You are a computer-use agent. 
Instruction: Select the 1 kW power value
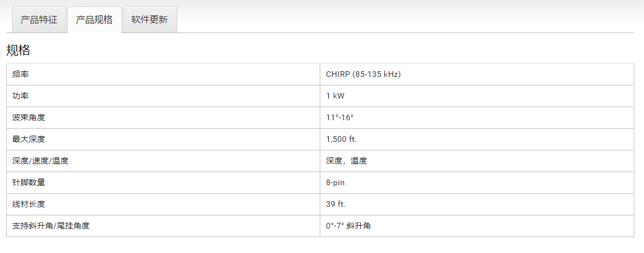335,96
